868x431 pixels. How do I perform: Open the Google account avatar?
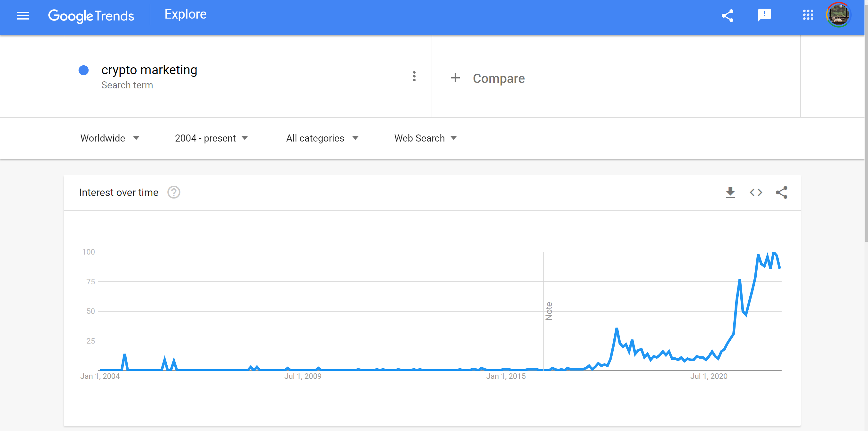click(x=838, y=15)
